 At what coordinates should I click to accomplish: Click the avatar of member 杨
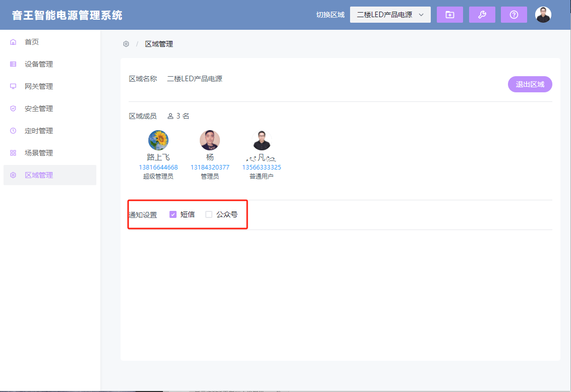pos(209,140)
